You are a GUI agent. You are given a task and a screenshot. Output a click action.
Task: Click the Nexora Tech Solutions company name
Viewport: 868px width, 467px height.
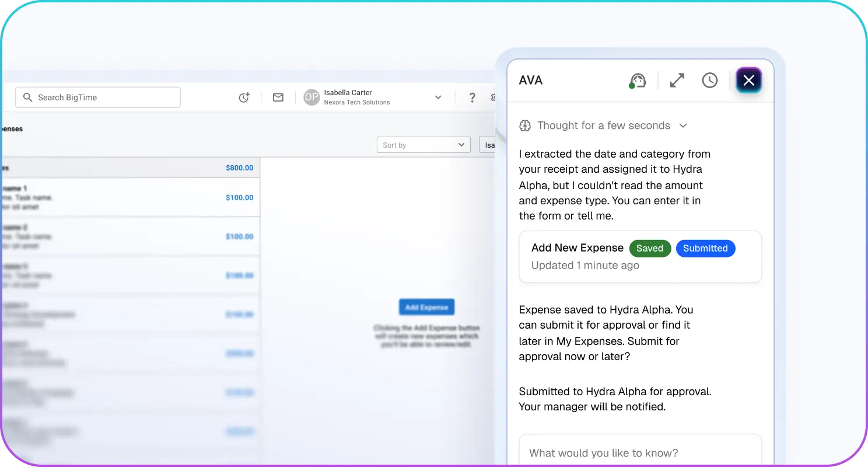point(357,103)
